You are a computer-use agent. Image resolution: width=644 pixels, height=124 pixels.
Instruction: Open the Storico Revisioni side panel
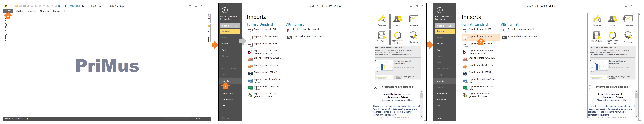209,33
